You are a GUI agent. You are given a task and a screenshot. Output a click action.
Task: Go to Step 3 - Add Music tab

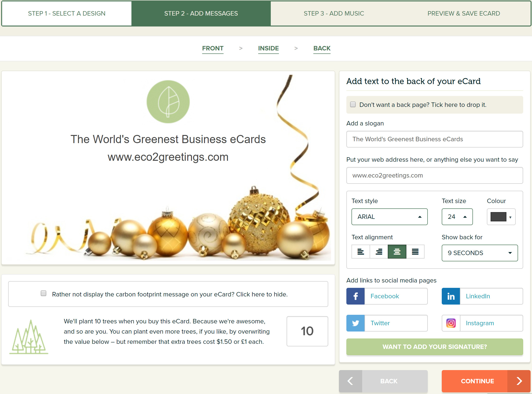(x=334, y=13)
